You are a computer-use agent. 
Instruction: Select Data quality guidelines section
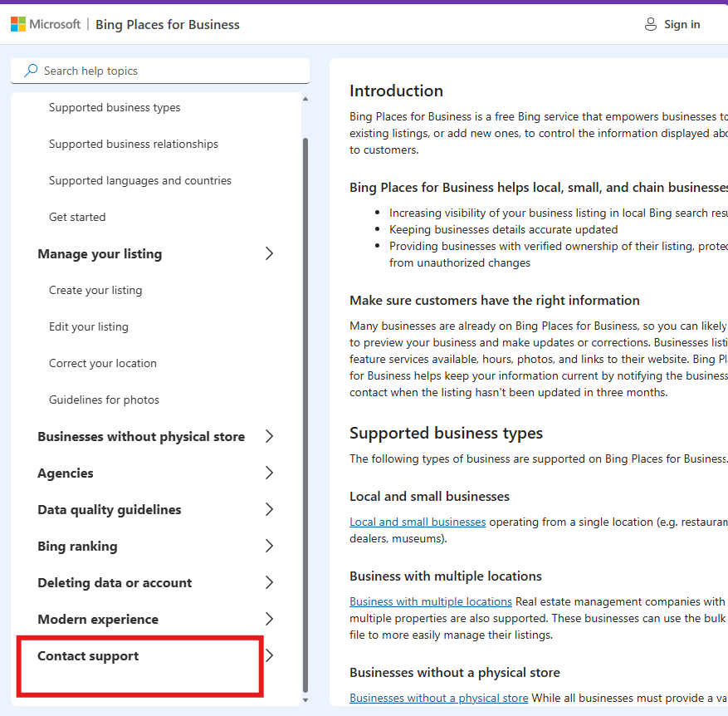click(x=109, y=510)
